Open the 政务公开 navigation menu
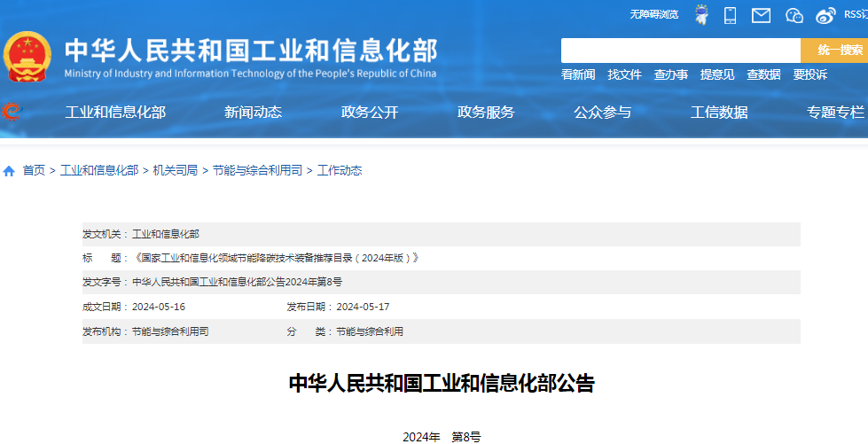This screenshot has height=444, width=868. coord(370,112)
